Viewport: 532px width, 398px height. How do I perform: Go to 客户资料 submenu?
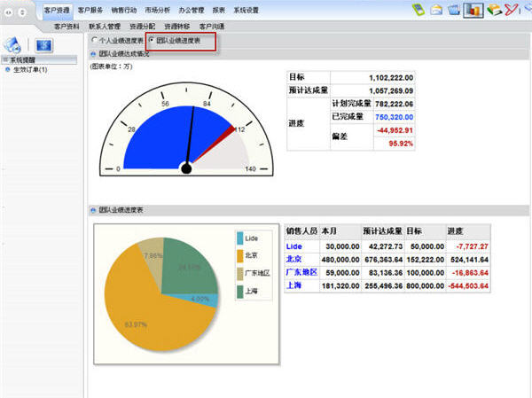click(66, 27)
